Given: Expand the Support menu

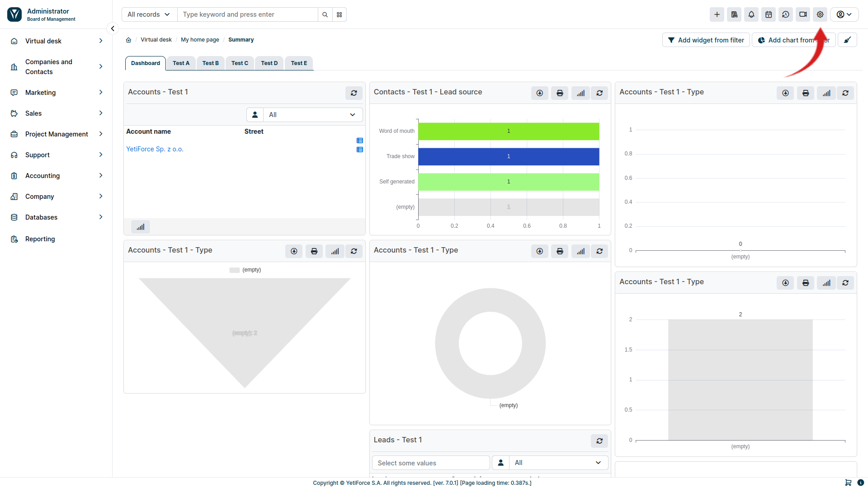Looking at the screenshot, I should pyautogui.click(x=56, y=155).
